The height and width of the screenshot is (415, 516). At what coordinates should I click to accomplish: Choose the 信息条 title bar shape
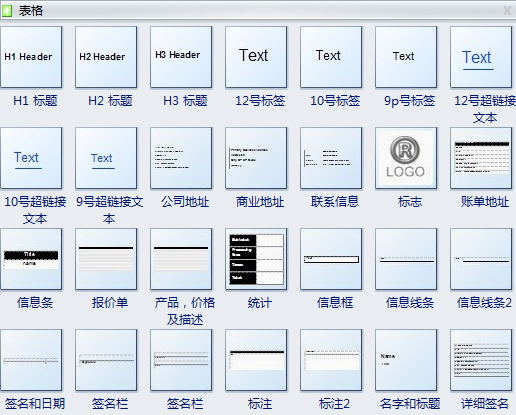[x=31, y=259]
